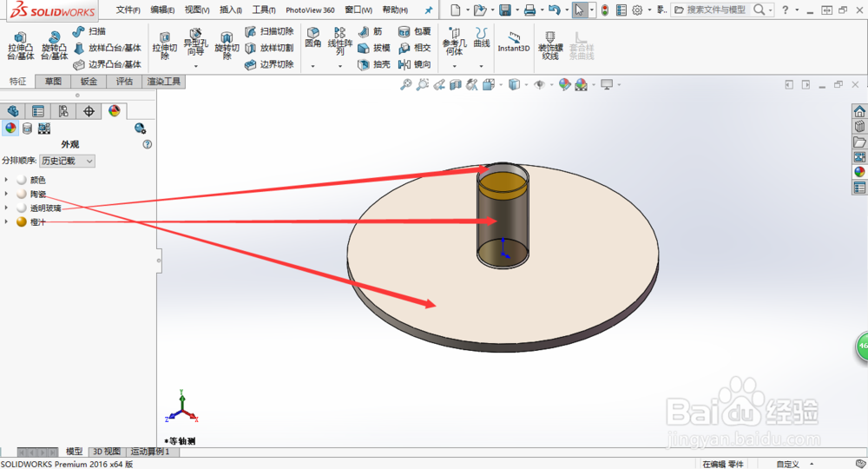Click the Extruded Cut (拉伸切除) tool

[164, 45]
